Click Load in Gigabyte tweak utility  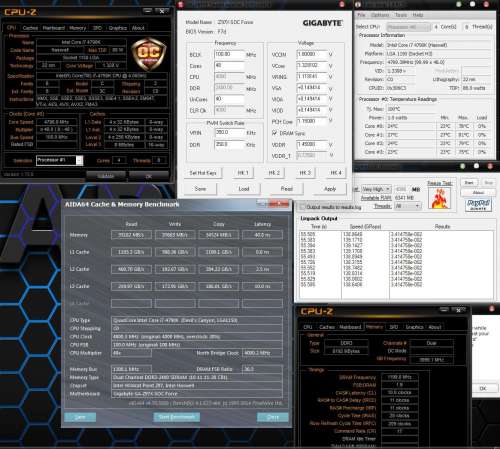tap(244, 189)
